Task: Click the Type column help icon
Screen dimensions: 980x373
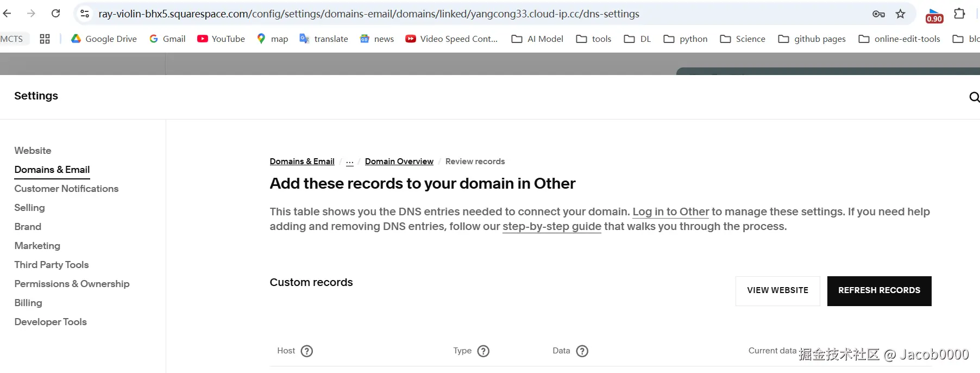Action: click(483, 351)
